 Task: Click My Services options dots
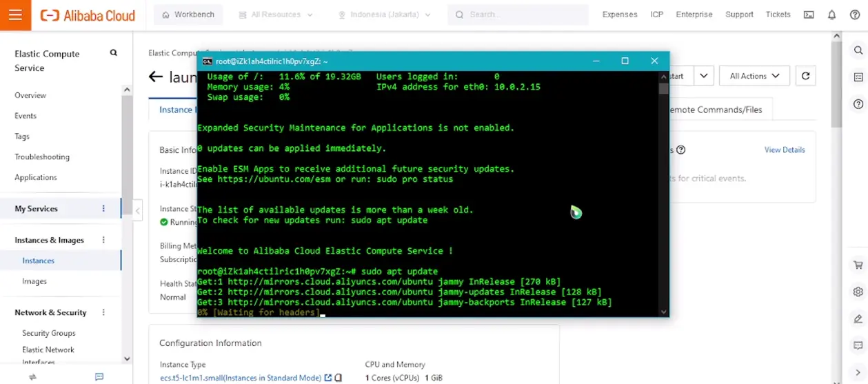click(x=104, y=208)
